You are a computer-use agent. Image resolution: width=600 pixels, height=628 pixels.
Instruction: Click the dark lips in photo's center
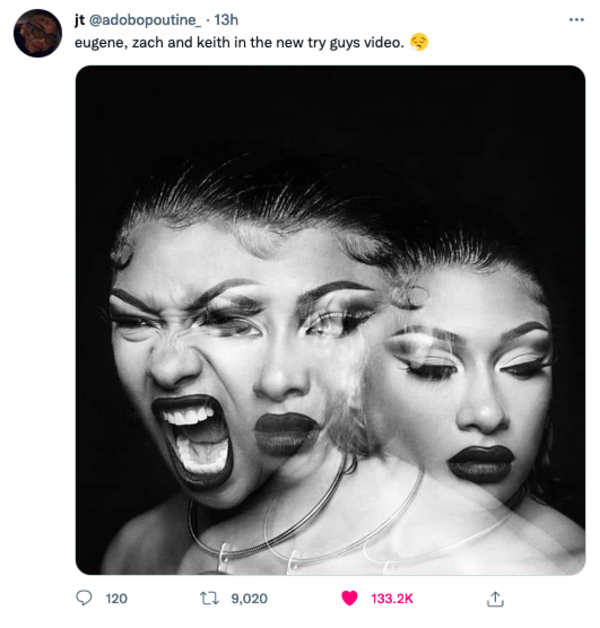tap(286, 432)
